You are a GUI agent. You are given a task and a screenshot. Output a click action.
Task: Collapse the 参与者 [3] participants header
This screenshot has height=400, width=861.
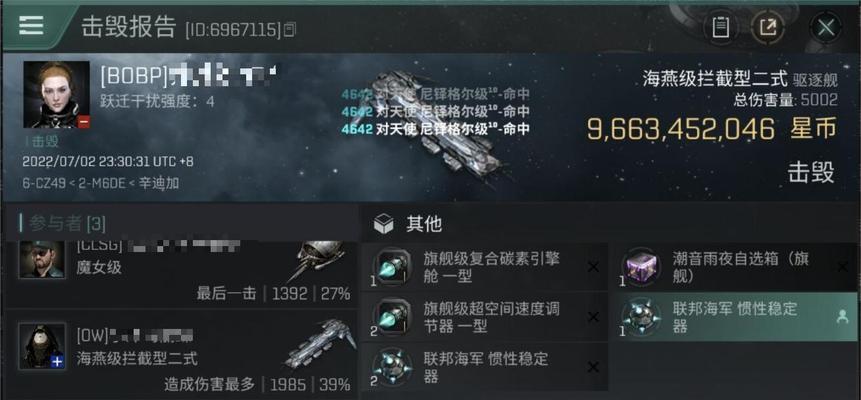64,223
